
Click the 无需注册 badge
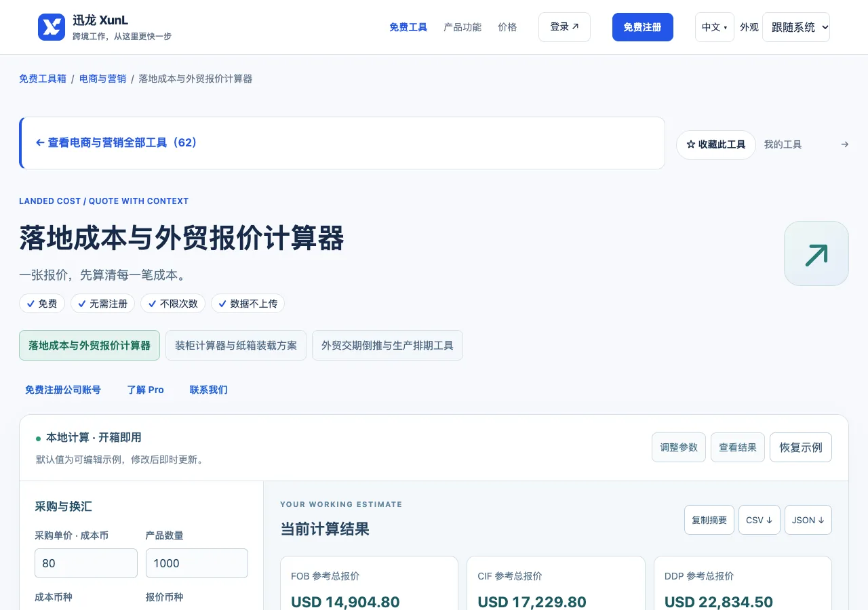(102, 304)
